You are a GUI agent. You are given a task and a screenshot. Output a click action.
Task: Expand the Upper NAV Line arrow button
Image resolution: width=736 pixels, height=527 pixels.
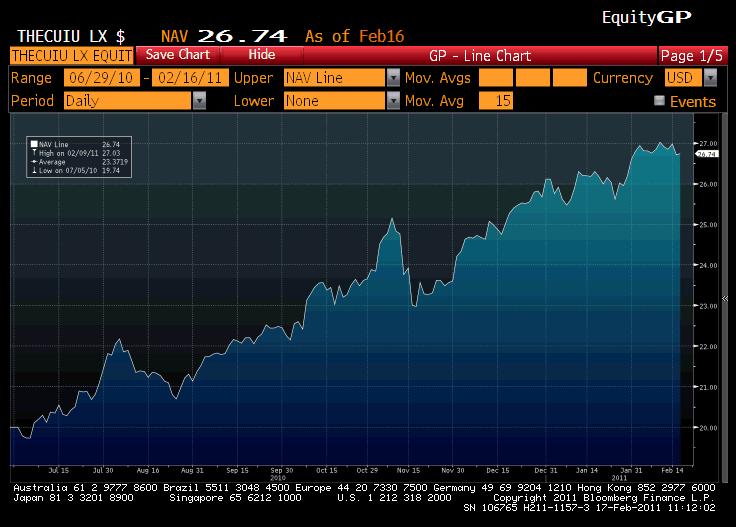(393, 77)
